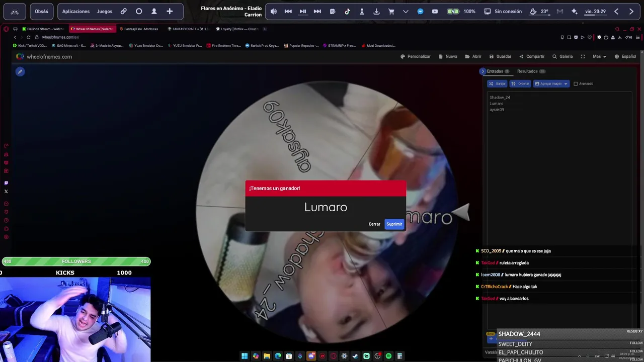Open the Personalizar menu
Screen dimensions: 644x362
[x=416, y=57]
